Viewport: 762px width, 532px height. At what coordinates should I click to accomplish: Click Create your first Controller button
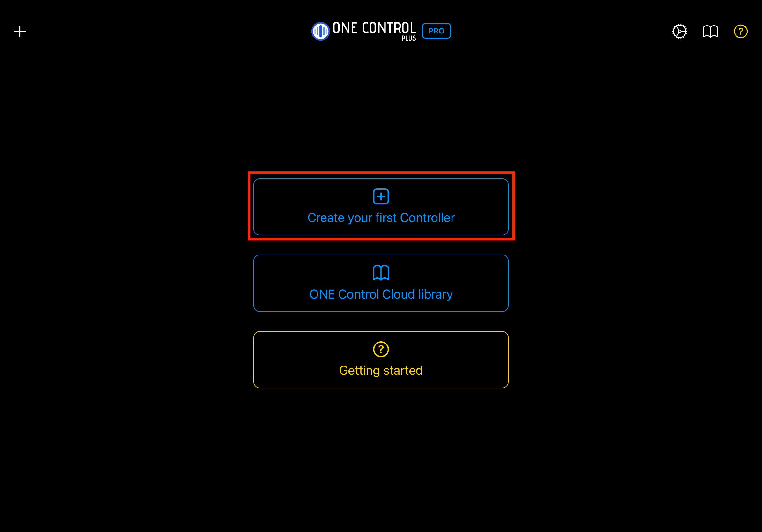(x=381, y=207)
